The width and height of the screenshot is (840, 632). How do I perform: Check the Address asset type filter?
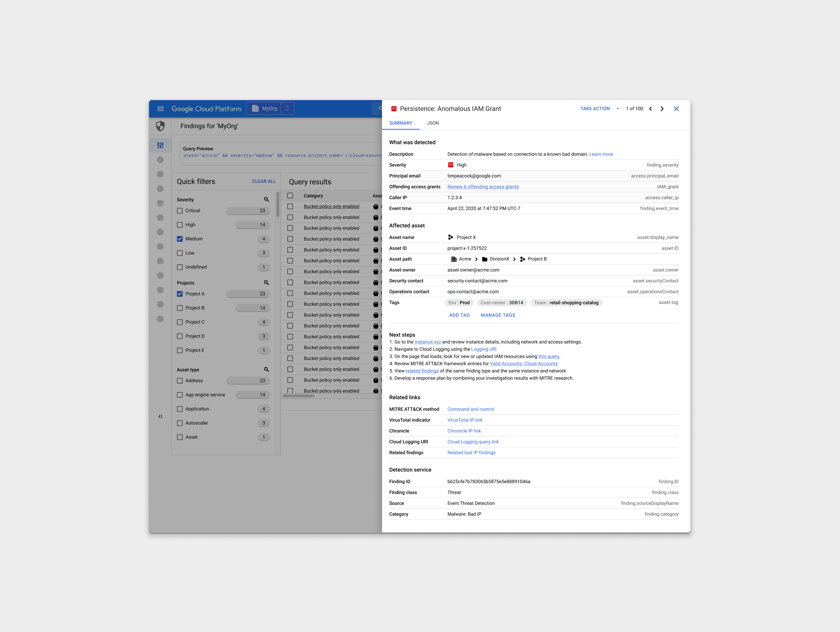coord(180,381)
